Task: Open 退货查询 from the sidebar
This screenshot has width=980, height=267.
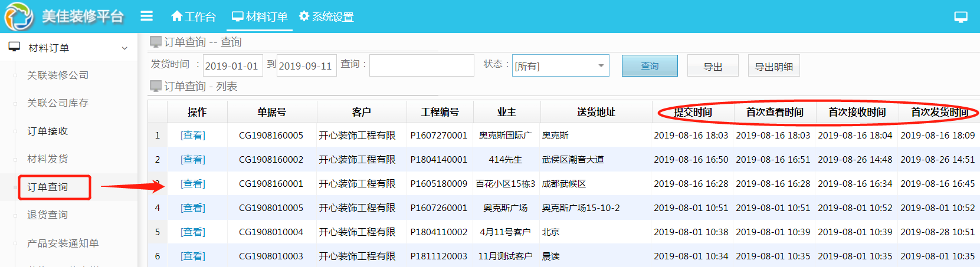Action: [47, 215]
